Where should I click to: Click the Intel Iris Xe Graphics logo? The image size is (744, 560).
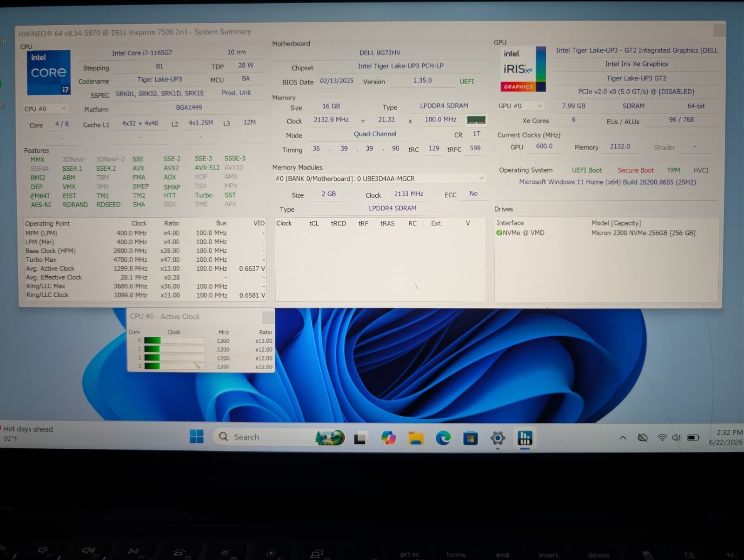[523, 69]
